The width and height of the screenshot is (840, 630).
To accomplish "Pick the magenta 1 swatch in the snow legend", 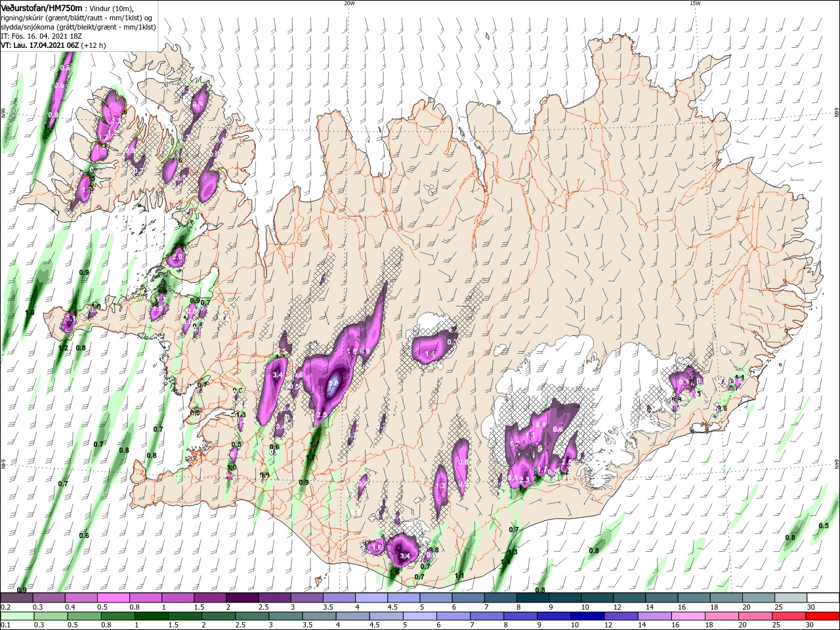I will 177,598.
